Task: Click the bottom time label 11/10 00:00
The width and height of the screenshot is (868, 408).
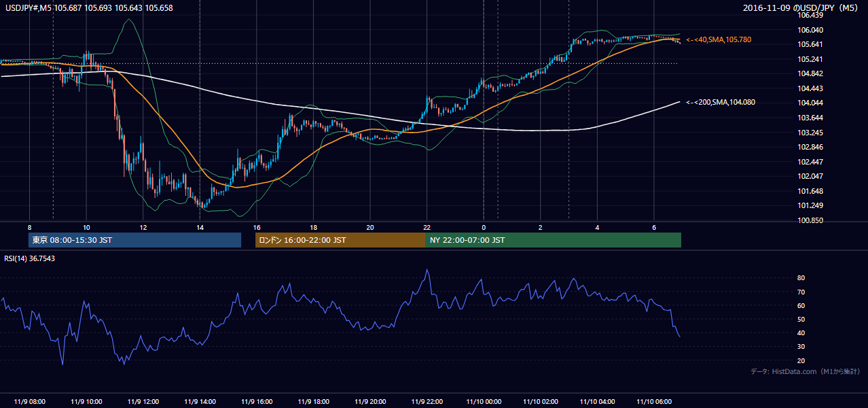Action: (x=484, y=401)
